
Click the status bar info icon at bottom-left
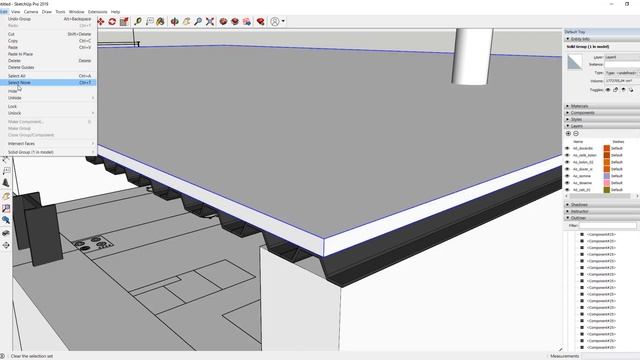tap(2, 356)
